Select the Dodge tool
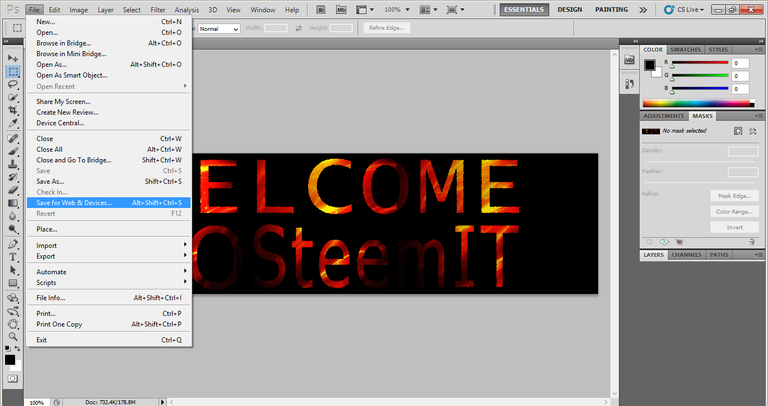Viewport: 768px width, 406px height. point(13,229)
